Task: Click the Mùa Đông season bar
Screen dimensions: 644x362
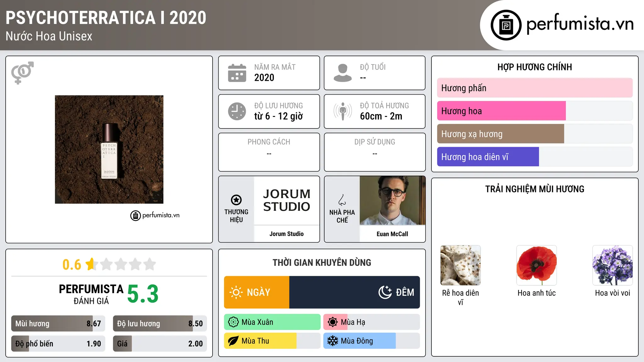Action: [x=372, y=341]
